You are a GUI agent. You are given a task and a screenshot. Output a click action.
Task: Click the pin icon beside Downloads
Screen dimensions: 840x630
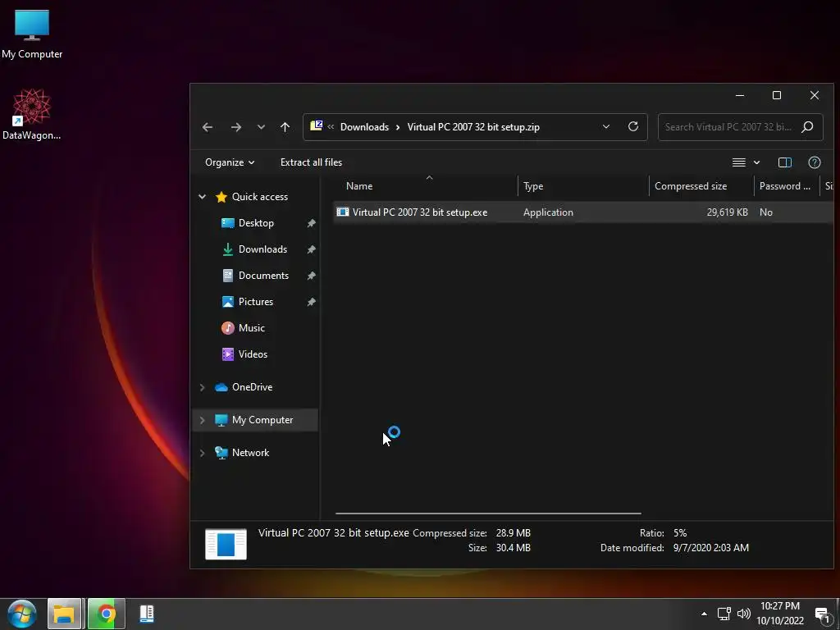coord(311,249)
